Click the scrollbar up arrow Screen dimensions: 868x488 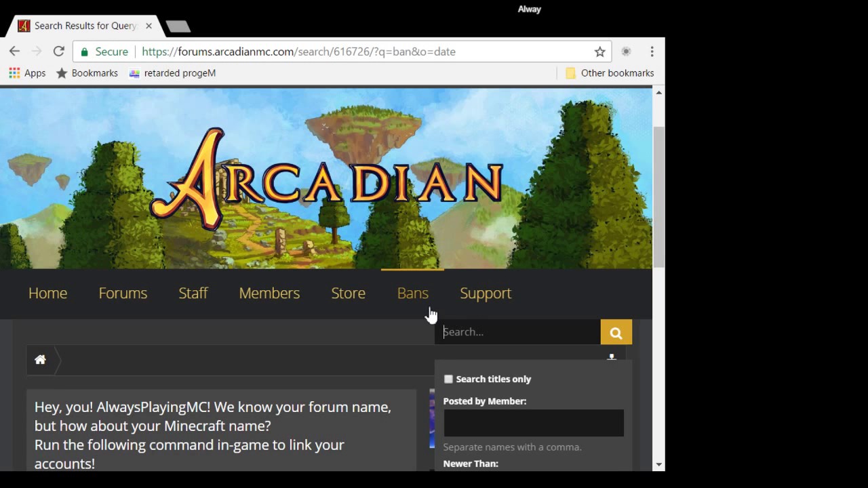click(x=658, y=92)
